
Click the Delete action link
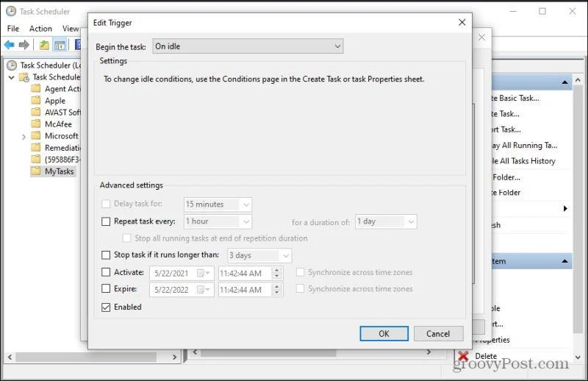click(486, 356)
